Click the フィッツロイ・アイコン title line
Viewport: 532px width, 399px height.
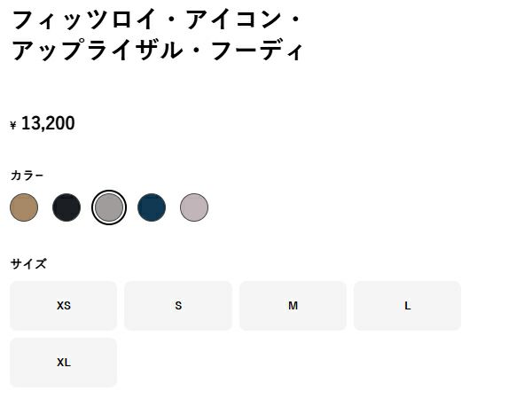pos(157,18)
